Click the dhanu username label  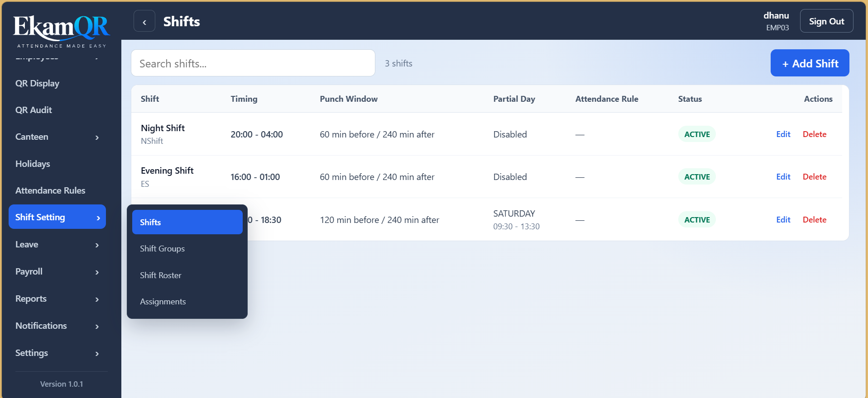(776, 15)
